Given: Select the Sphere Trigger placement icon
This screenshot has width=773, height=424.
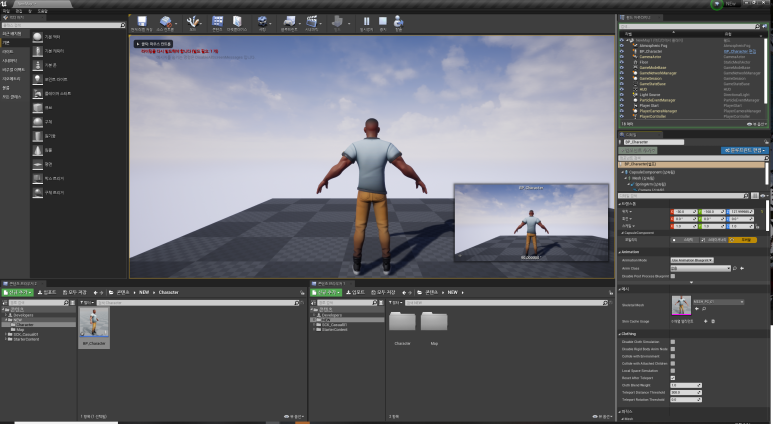Looking at the screenshot, I should 37,193.
